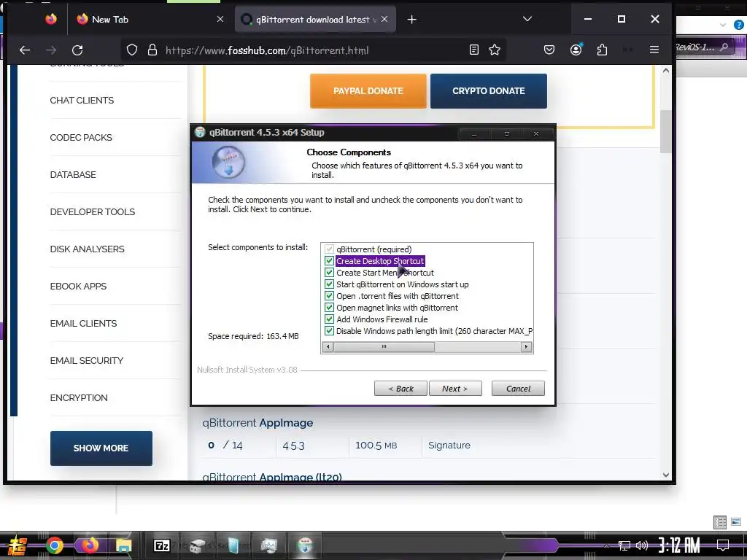The width and height of the screenshot is (747, 560).
Task: Toggle reader view icon in address bar
Action: (474, 50)
